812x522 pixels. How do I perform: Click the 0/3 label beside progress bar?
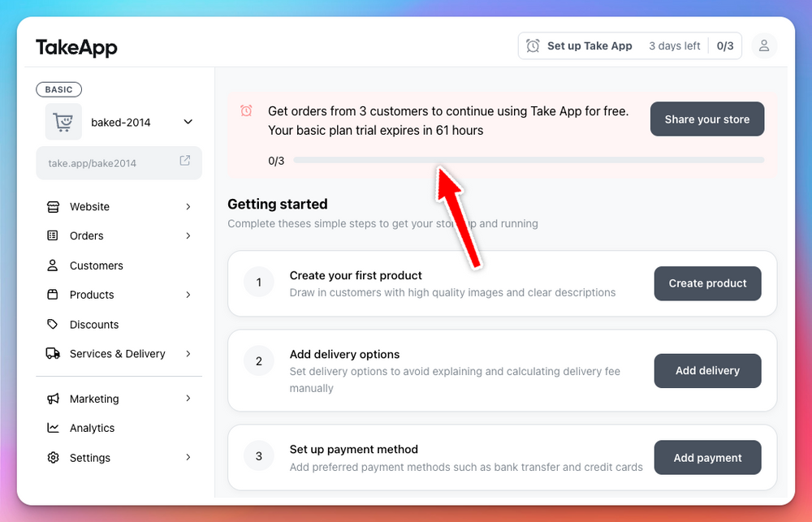tap(276, 161)
